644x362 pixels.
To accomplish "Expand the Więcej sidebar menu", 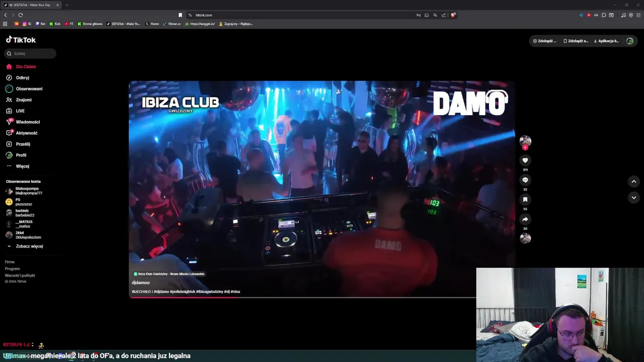I will click(18, 166).
